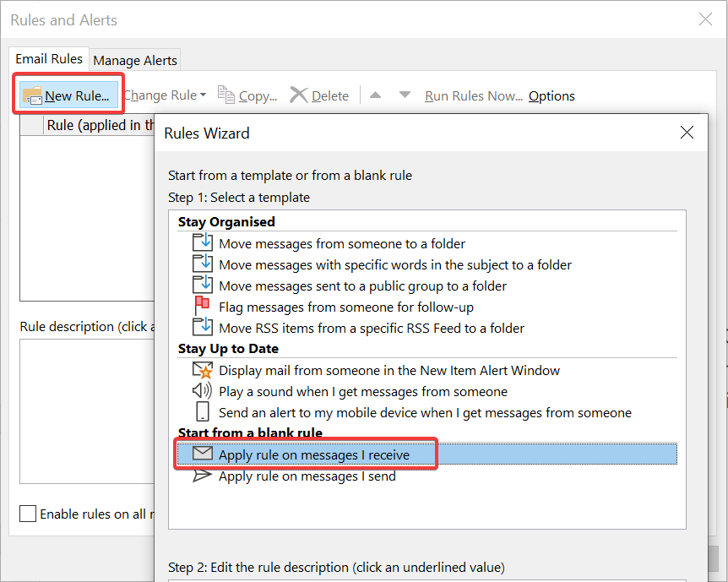Choose Display mail in New Item Alert Window
Image resolution: width=728 pixels, height=582 pixels.
tap(388, 370)
